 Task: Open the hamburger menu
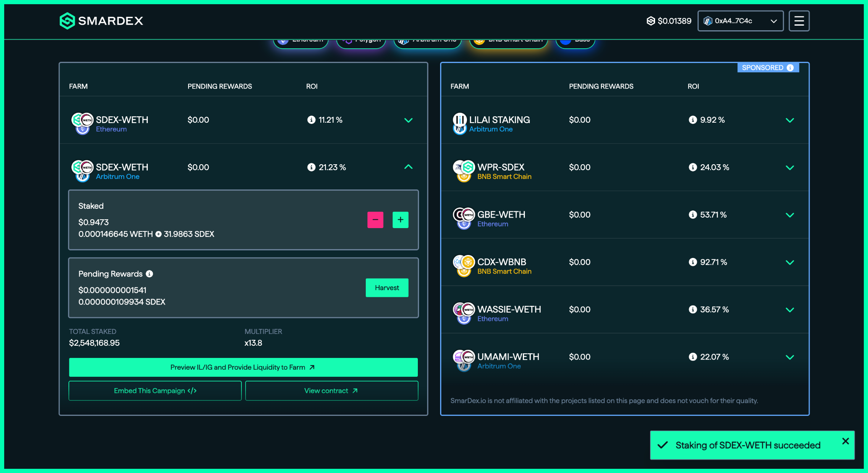click(799, 21)
